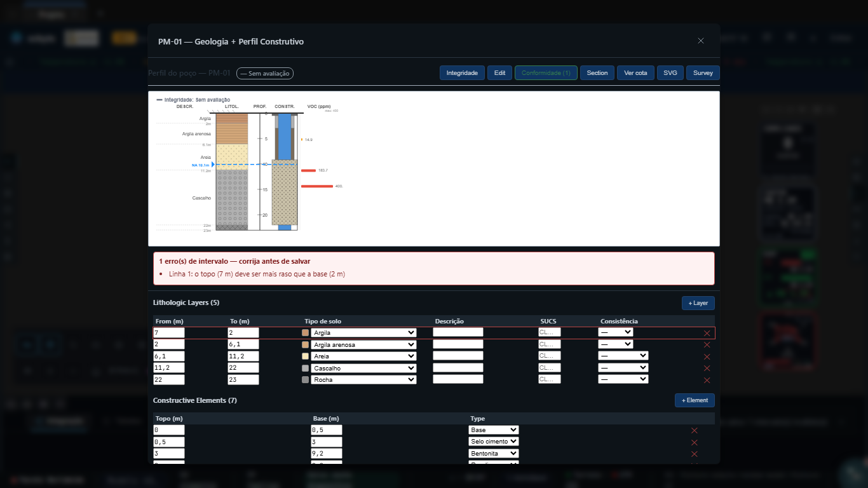Open Conformidade (1) panel
Screen dimensions: 868x488
(546, 73)
